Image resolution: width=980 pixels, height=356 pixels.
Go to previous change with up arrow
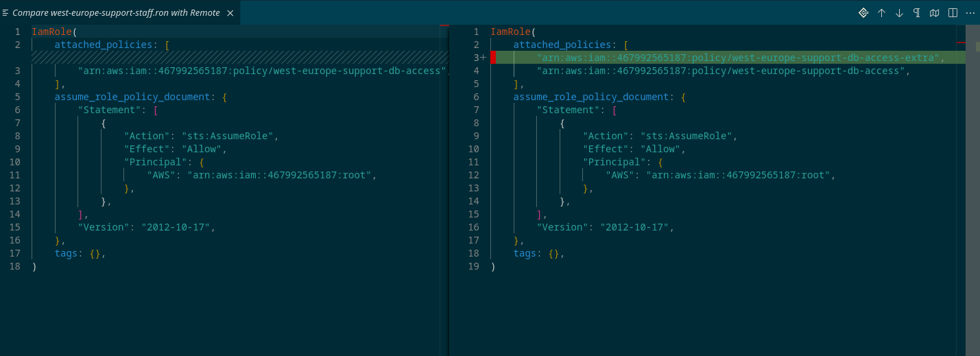[x=882, y=13]
